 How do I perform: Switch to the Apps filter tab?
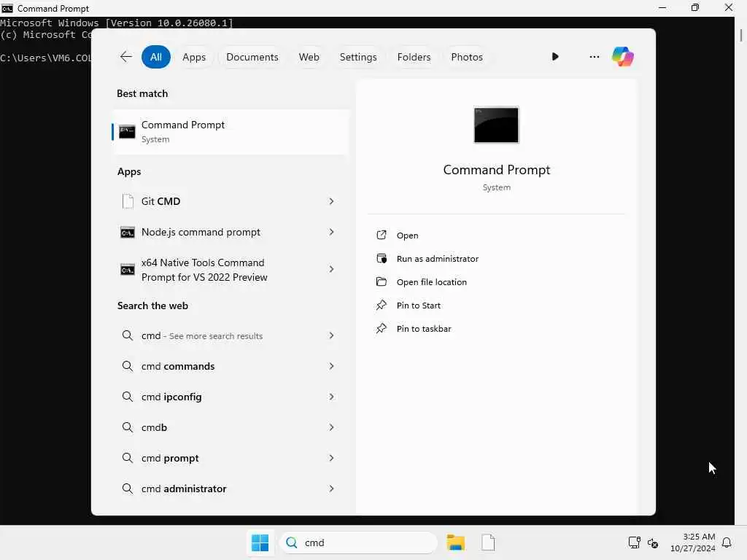click(x=194, y=57)
